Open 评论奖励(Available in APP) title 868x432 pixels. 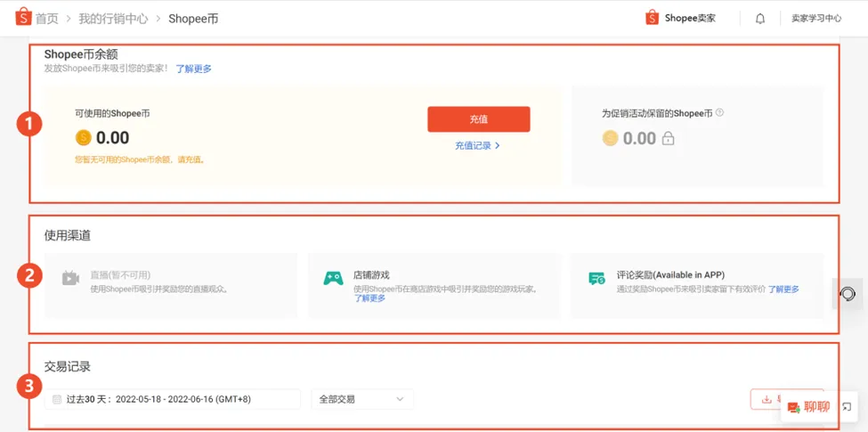click(671, 274)
